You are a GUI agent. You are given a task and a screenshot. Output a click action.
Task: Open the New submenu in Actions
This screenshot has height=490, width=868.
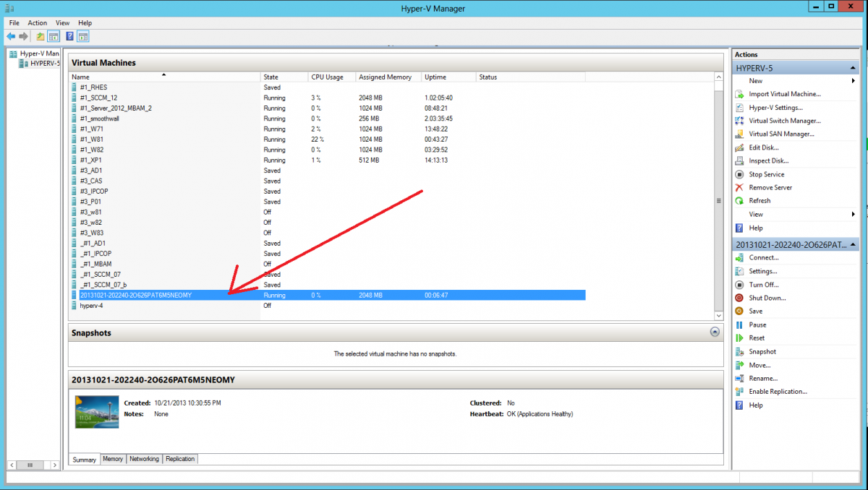click(796, 81)
